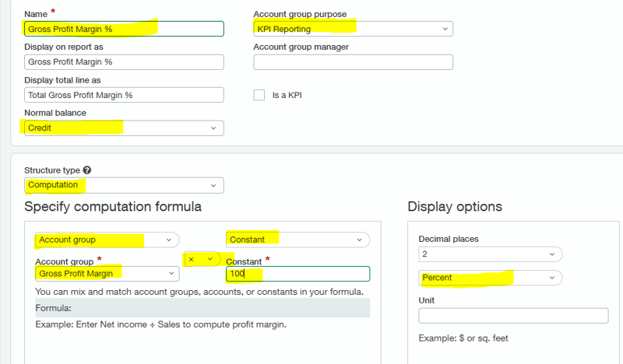Open the second operand type dropdown showing Constant
This screenshot has width=623, height=364.
click(297, 240)
